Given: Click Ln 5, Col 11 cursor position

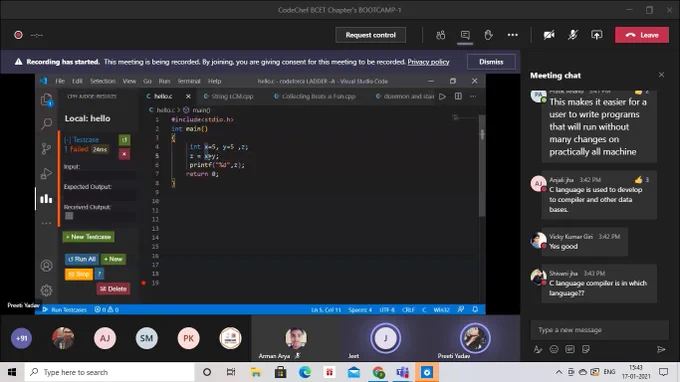Looking at the screenshot, I should coord(326,310).
